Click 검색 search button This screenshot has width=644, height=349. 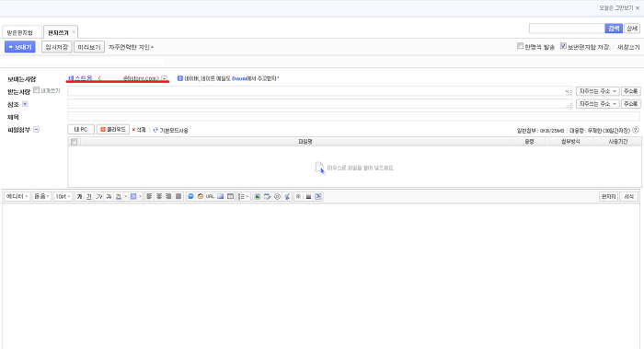pos(614,29)
